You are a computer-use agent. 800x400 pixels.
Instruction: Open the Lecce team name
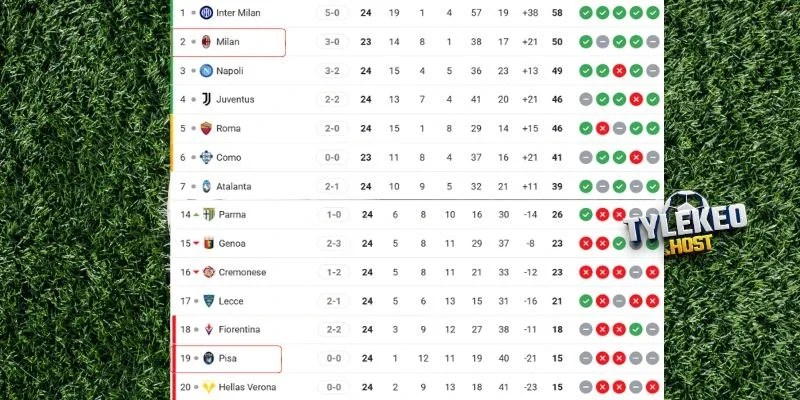click(x=231, y=301)
